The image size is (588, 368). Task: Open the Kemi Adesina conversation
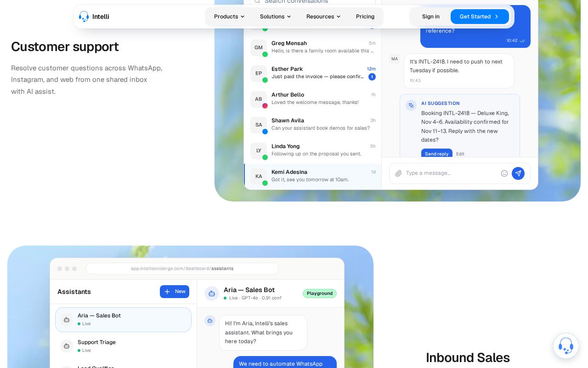[313, 177]
